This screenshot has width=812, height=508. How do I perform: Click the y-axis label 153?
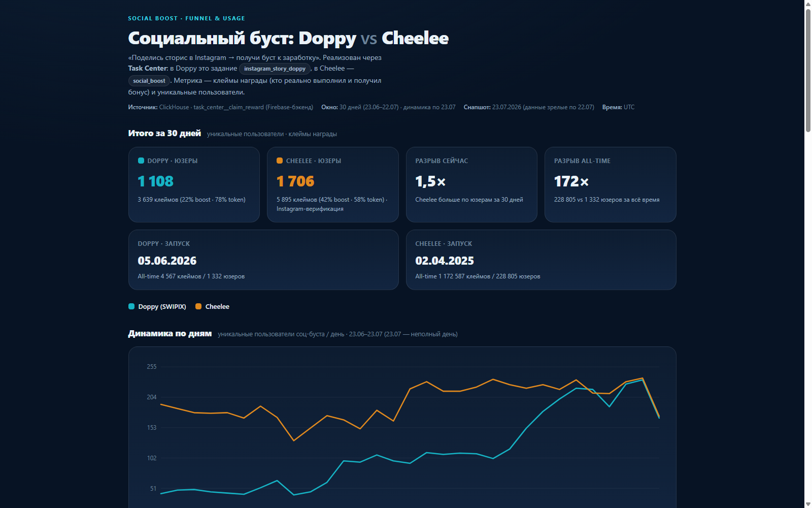click(152, 428)
